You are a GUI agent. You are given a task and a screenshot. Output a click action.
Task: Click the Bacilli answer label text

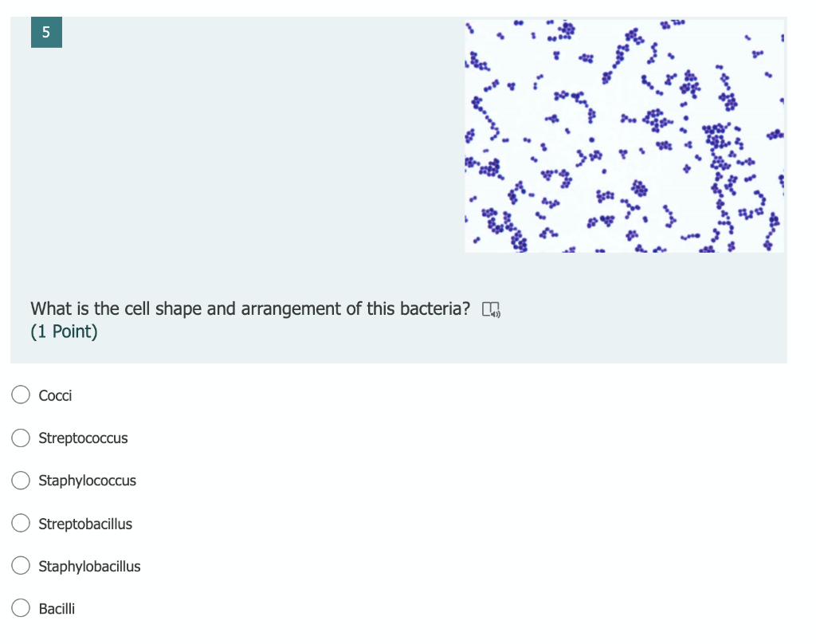[57, 609]
